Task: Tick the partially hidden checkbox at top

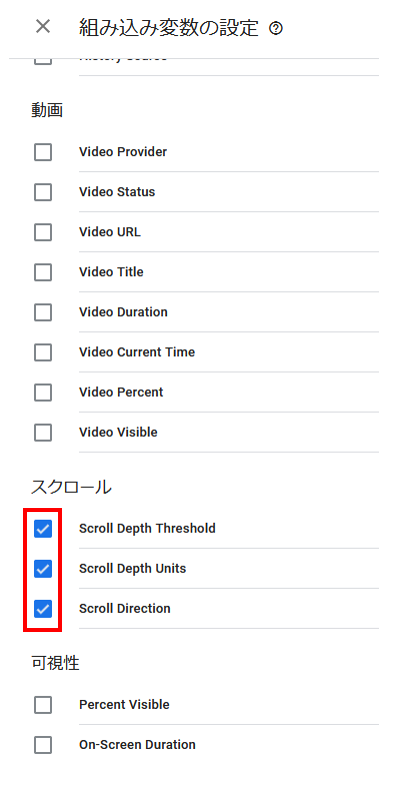Action: 43,61
